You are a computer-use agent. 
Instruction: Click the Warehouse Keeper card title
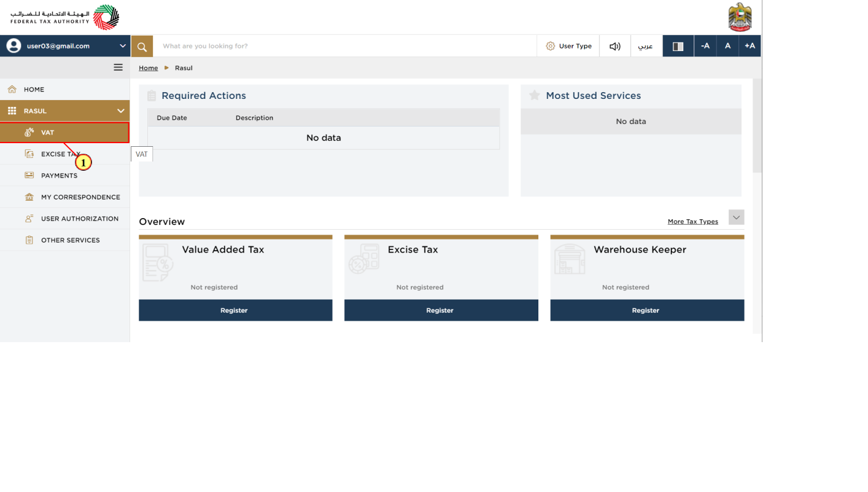640,250
